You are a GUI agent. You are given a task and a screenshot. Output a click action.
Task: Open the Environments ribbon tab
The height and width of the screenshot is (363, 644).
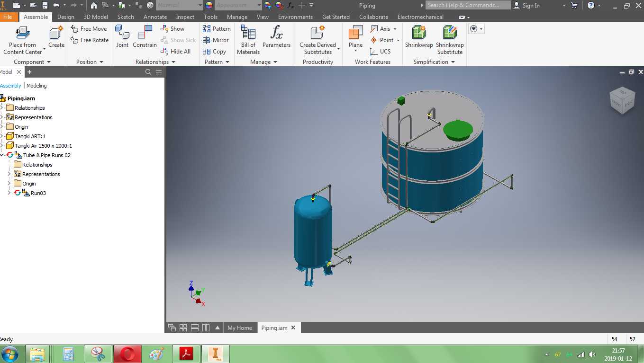(295, 17)
